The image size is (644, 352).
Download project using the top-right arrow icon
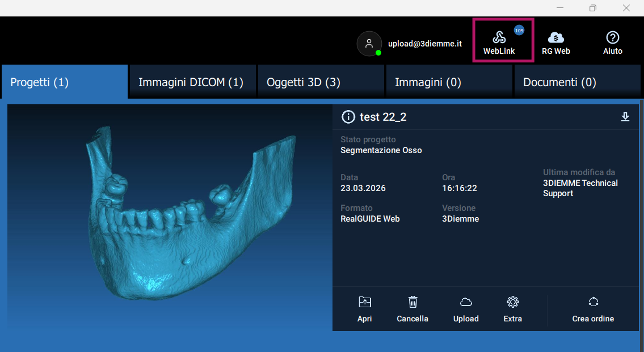(625, 117)
